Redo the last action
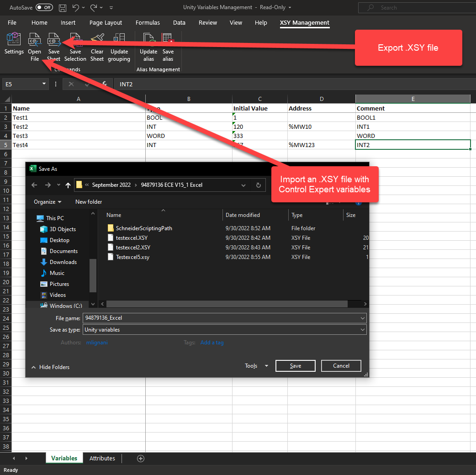 94,8
